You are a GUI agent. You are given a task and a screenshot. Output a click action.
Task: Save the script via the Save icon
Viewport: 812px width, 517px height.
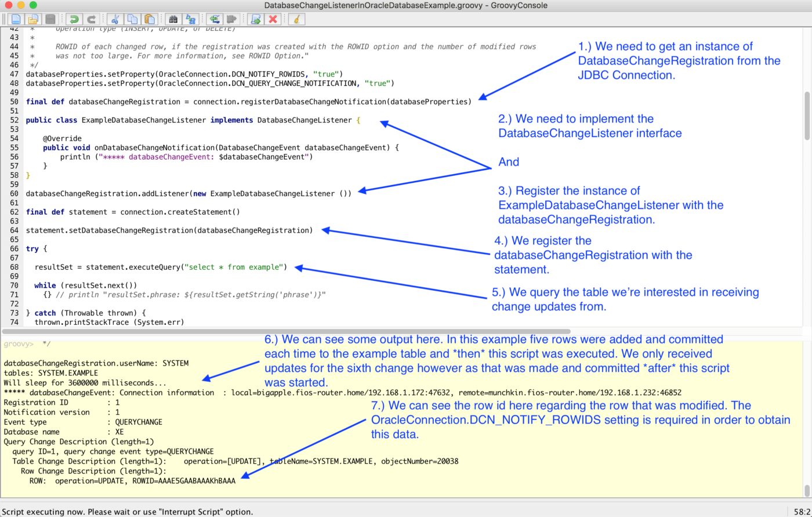point(50,19)
